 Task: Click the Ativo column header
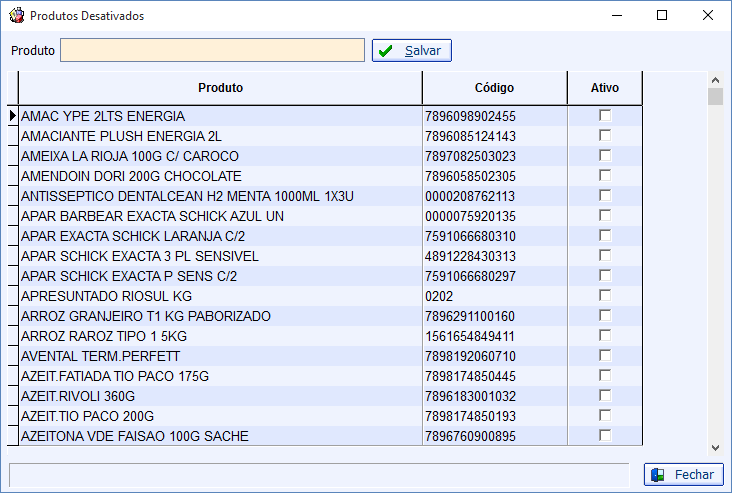pyautogui.click(x=605, y=88)
